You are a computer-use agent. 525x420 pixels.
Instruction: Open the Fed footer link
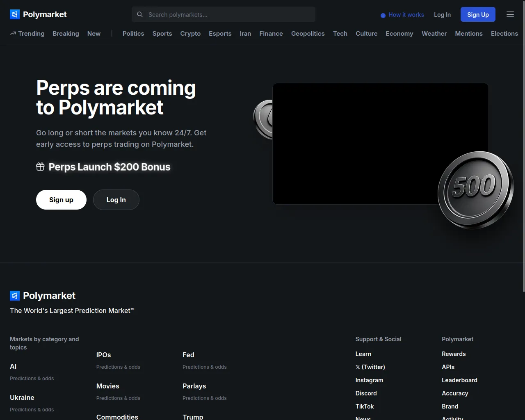[x=189, y=355]
